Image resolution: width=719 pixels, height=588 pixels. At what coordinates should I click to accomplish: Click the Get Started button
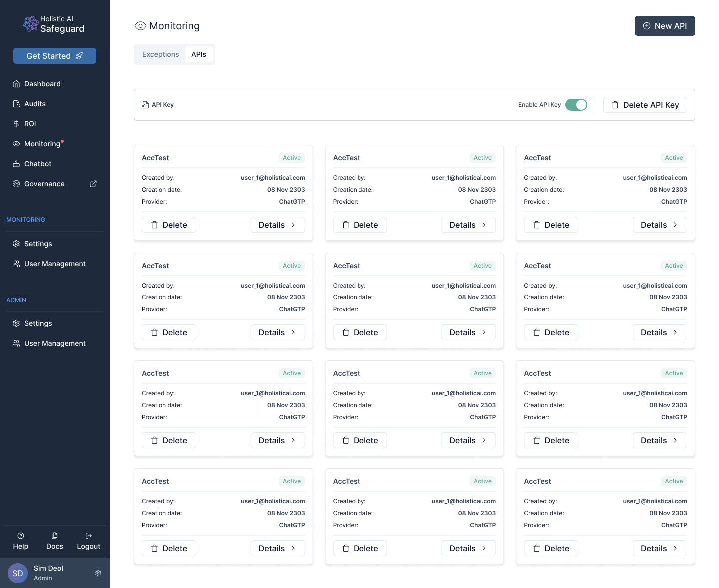click(x=55, y=56)
